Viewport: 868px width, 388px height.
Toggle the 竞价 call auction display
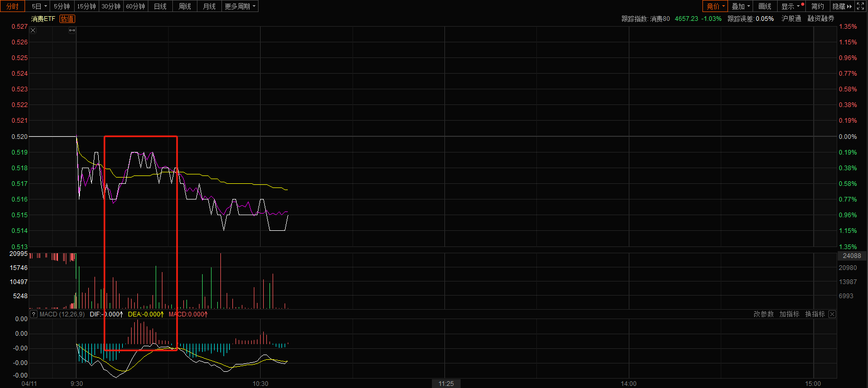(x=715, y=6)
